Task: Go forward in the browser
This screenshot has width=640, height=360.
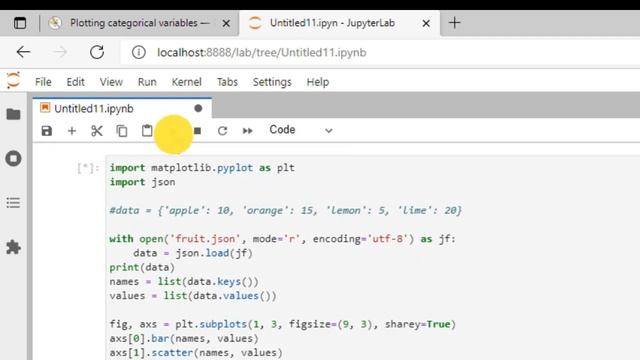Action: click(60, 52)
